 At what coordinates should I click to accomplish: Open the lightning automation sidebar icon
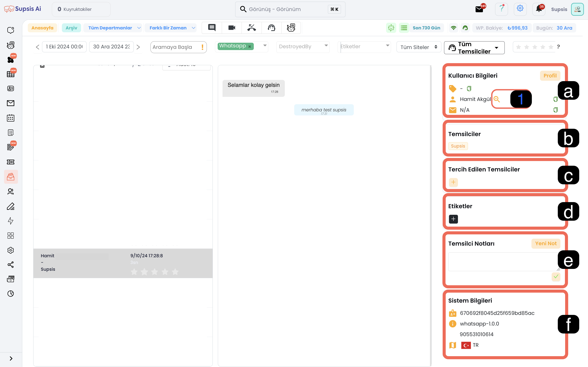coord(11,221)
